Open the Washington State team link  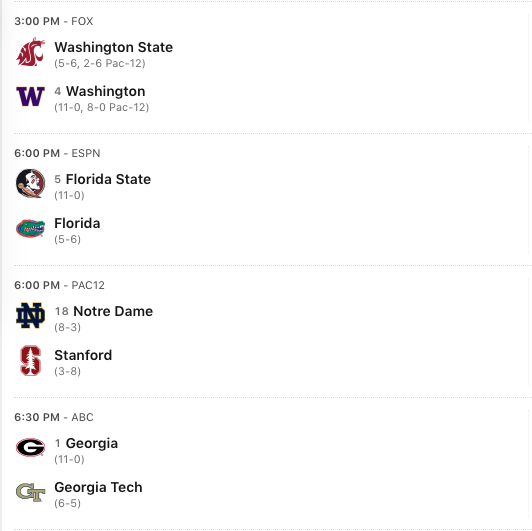[x=114, y=47]
